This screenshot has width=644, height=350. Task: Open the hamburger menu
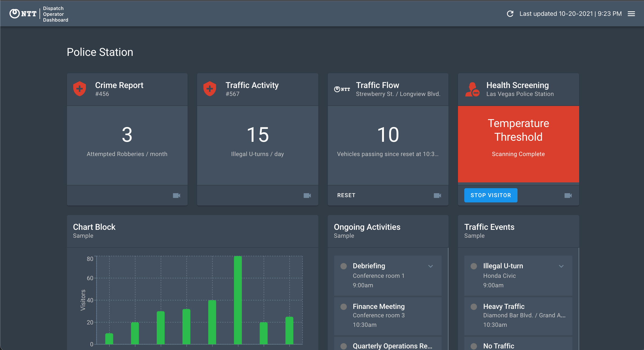click(631, 14)
